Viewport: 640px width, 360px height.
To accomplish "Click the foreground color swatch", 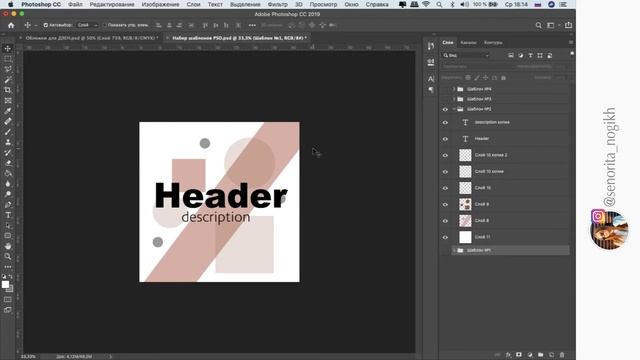I will coord(5,284).
